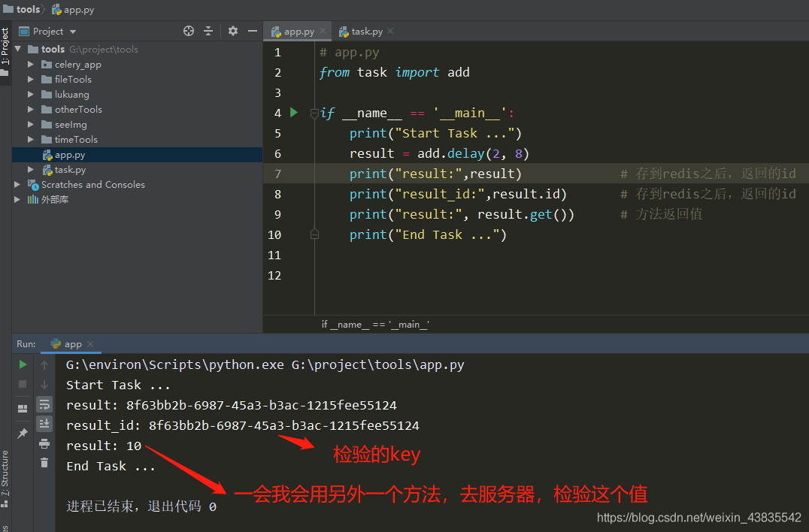Collapse the tools root folder
Image resolution: width=809 pixels, height=532 pixels.
[x=18, y=49]
